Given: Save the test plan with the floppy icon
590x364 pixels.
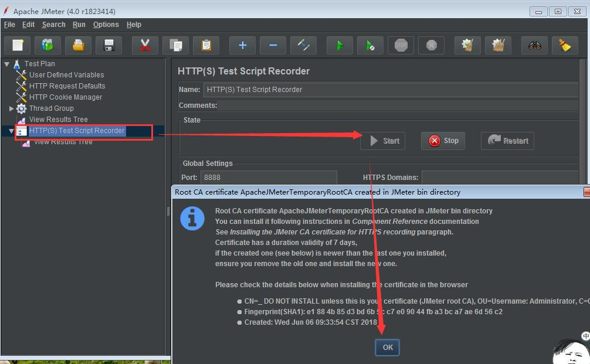Looking at the screenshot, I should click(x=108, y=46).
